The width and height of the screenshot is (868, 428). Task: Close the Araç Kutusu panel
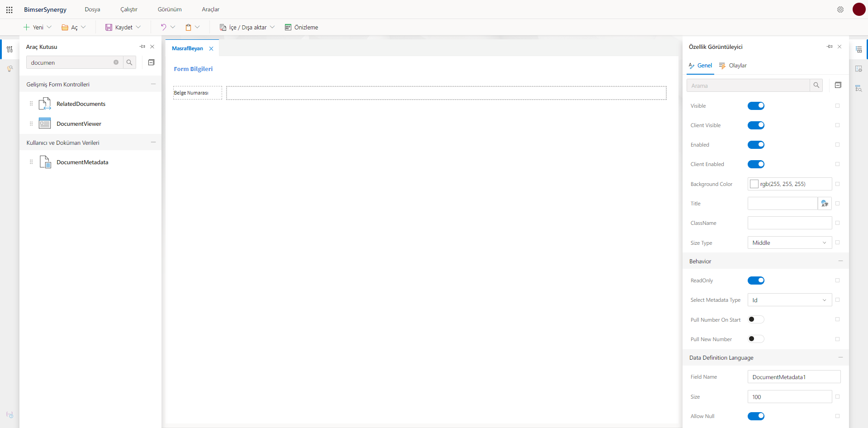point(152,47)
